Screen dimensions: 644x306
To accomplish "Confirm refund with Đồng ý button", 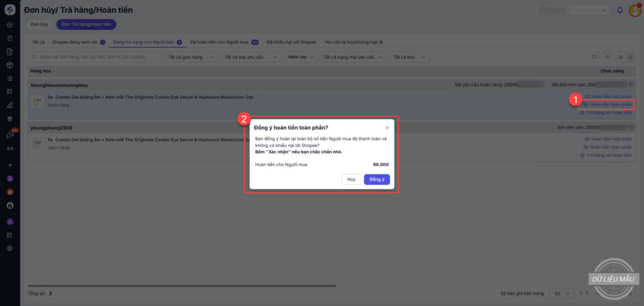I will 377,179.
